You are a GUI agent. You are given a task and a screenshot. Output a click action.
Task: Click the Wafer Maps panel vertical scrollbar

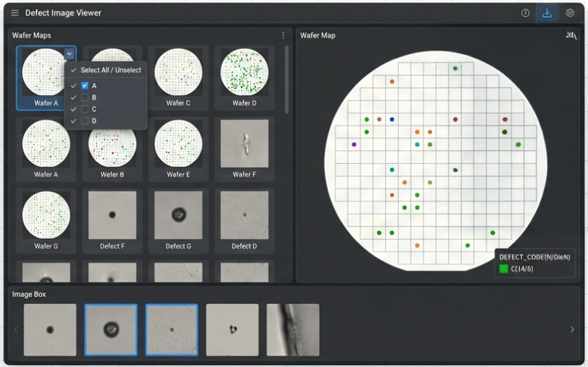(x=287, y=81)
